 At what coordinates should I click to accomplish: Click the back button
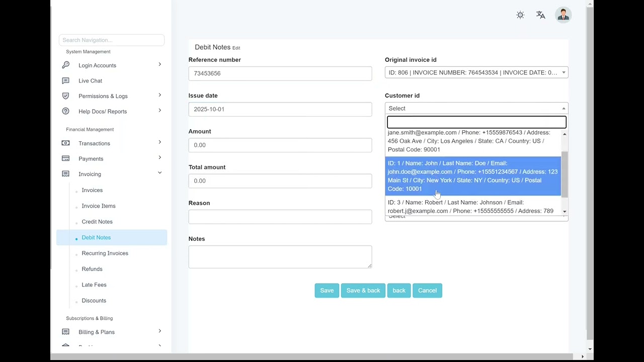399,290
